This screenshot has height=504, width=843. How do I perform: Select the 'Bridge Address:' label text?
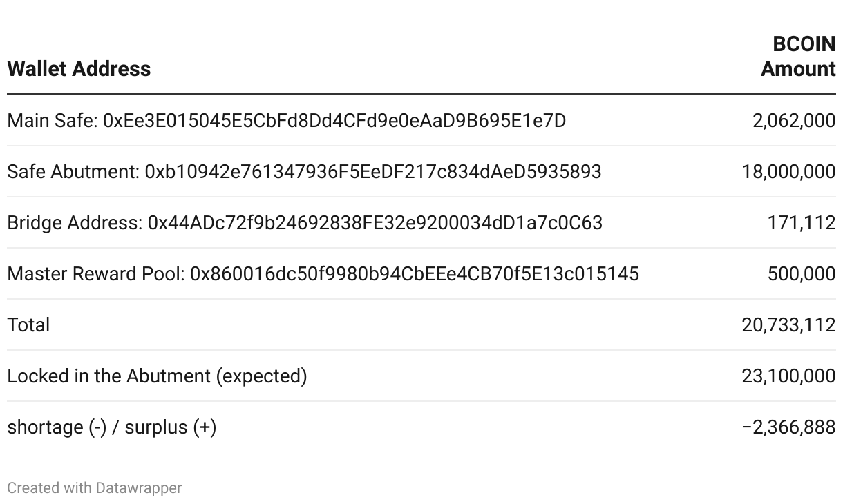pos(75,223)
